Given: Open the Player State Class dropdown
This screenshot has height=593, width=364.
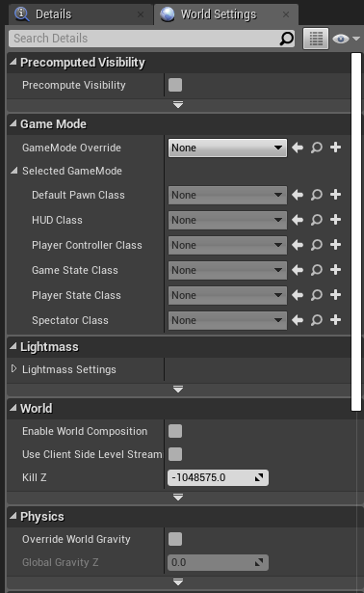Looking at the screenshot, I should point(227,295).
